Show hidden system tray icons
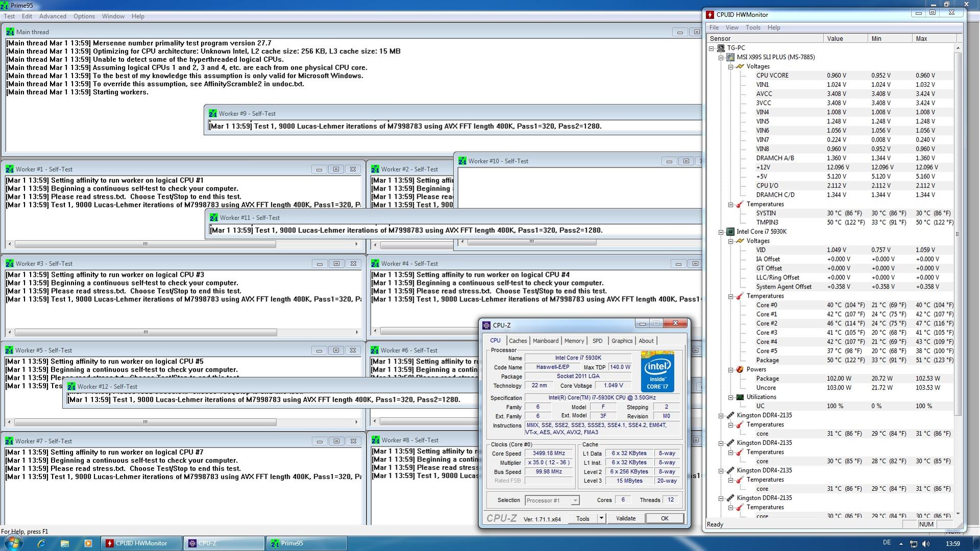 901,544
